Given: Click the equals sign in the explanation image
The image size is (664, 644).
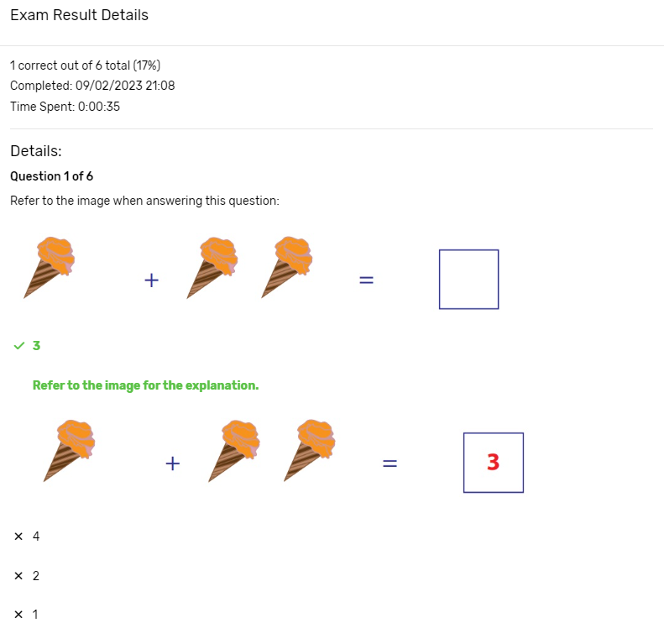Looking at the screenshot, I should (x=390, y=463).
